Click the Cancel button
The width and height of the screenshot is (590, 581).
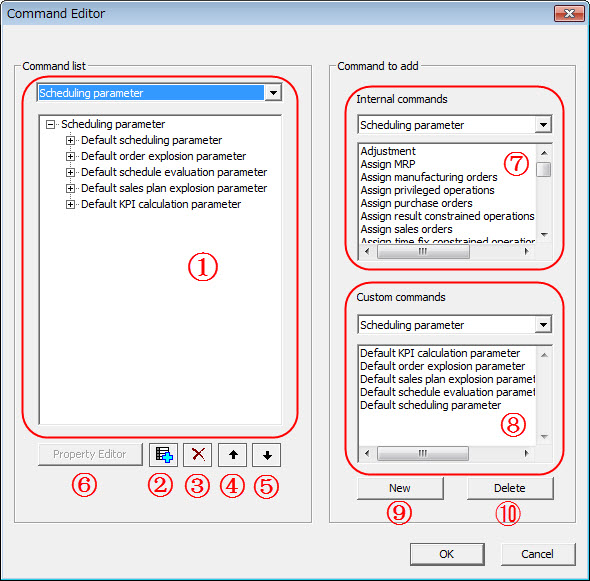tap(538, 554)
